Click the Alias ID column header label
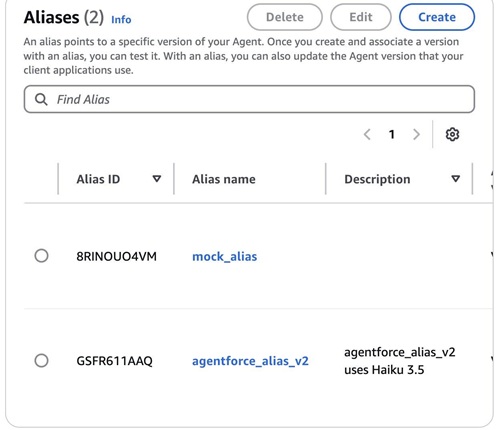This screenshot has width=500, height=430. coord(98,179)
